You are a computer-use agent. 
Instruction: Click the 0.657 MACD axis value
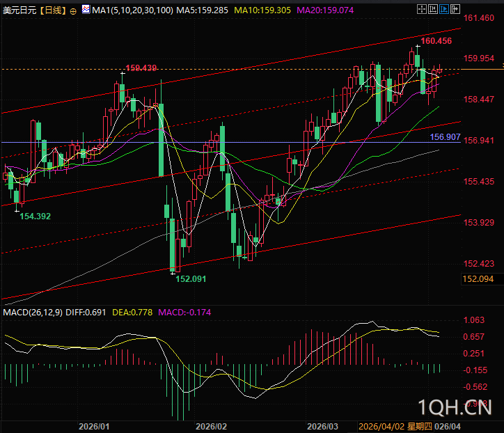[474, 337]
